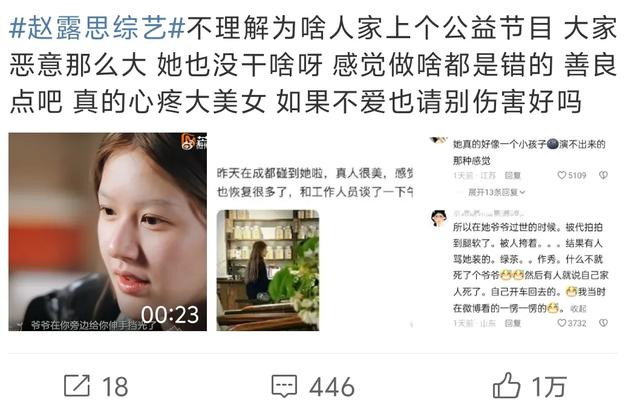Click the 1万 like count
Screen dimensions: 640x408
pyautogui.click(x=549, y=386)
